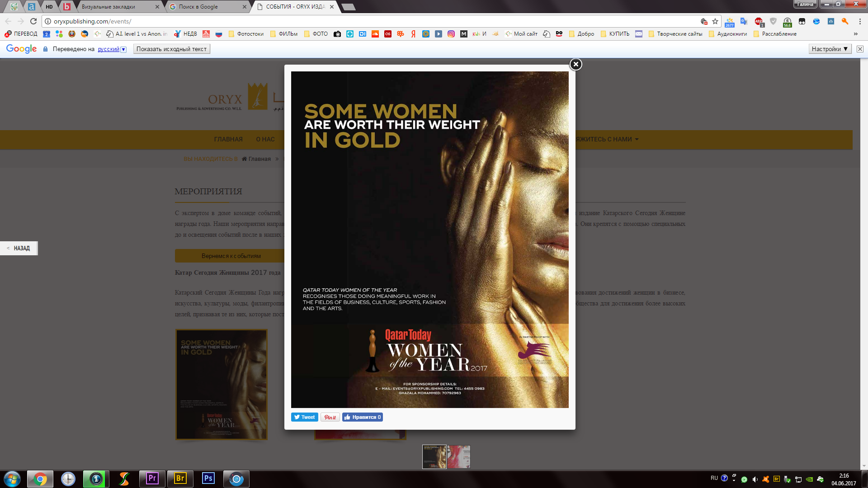868x488 pixels.
Task: Open the ПЕРЕВОД bookmark
Action: click(21, 34)
